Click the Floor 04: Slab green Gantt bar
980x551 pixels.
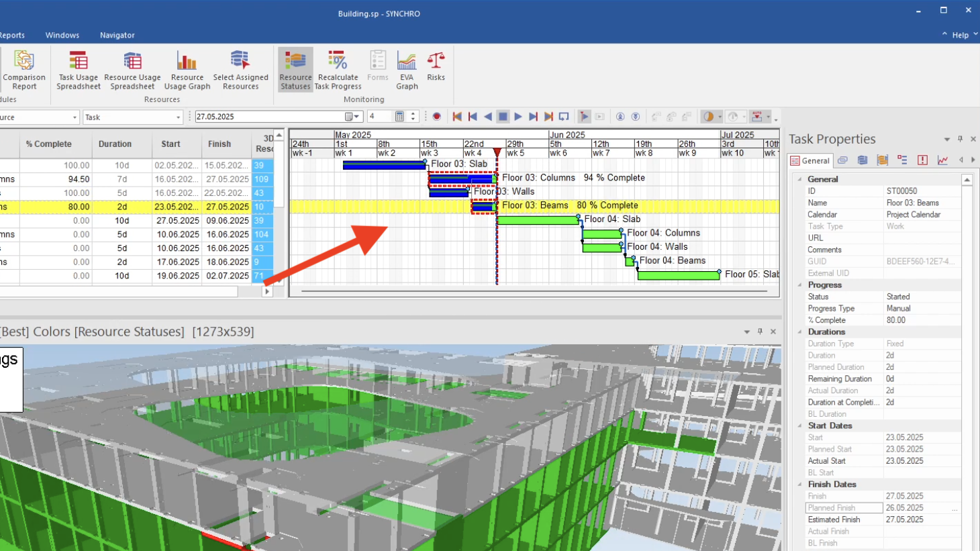(537, 220)
